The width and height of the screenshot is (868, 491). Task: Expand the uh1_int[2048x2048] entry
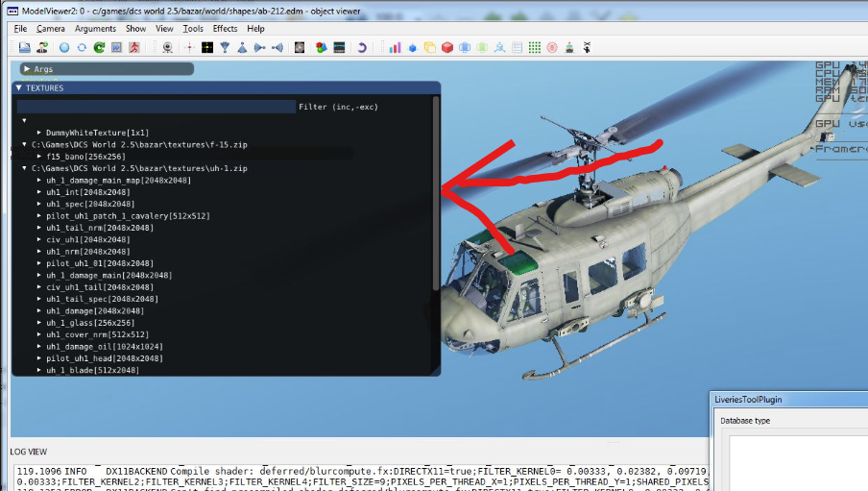pos(38,192)
